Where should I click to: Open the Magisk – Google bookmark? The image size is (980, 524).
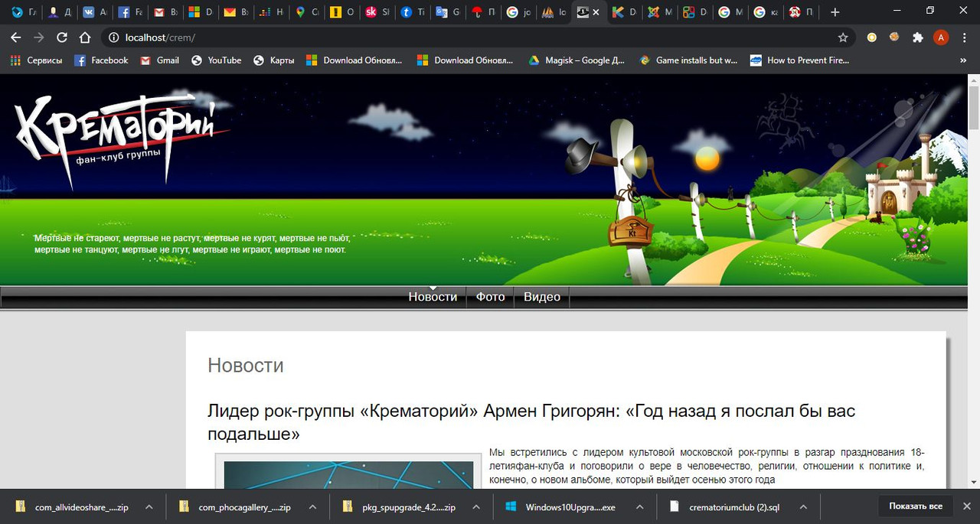[x=577, y=60]
